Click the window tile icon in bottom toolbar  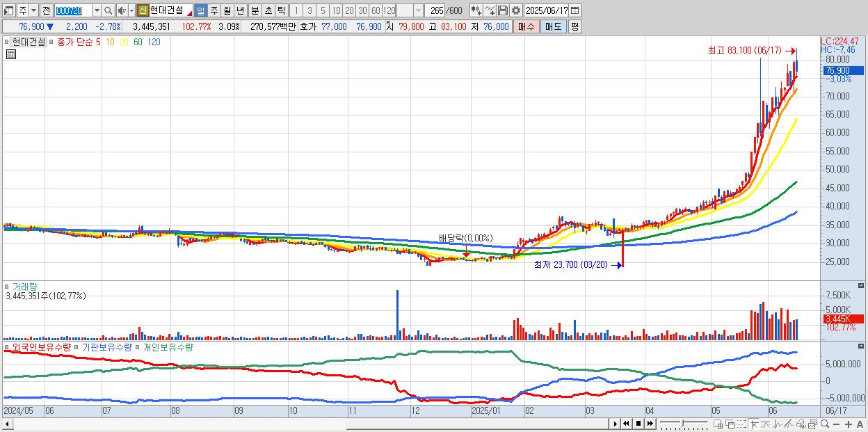[x=718, y=424]
